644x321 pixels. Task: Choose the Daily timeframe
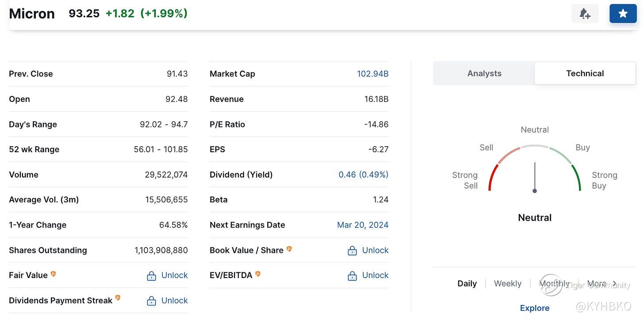(x=467, y=283)
